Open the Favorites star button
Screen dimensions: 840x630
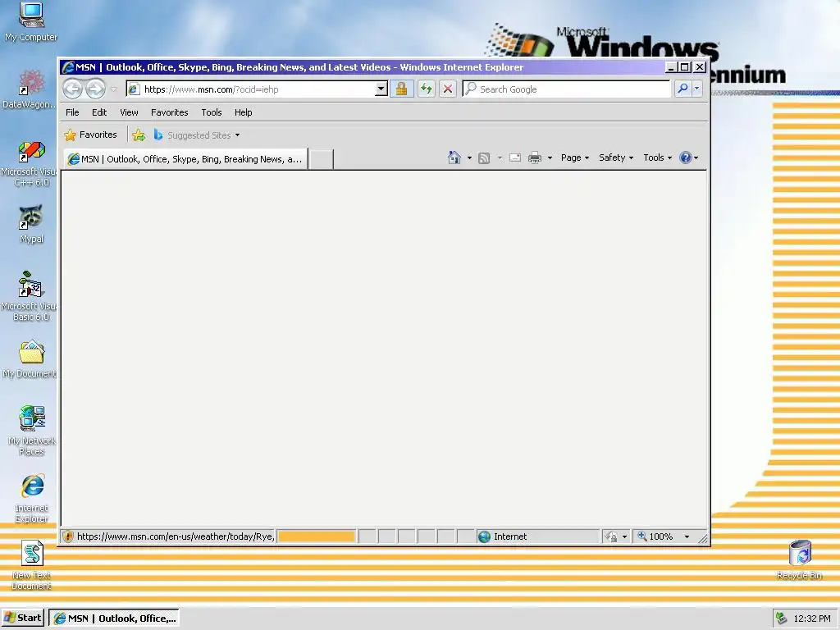pyautogui.click(x=90, y=135)
